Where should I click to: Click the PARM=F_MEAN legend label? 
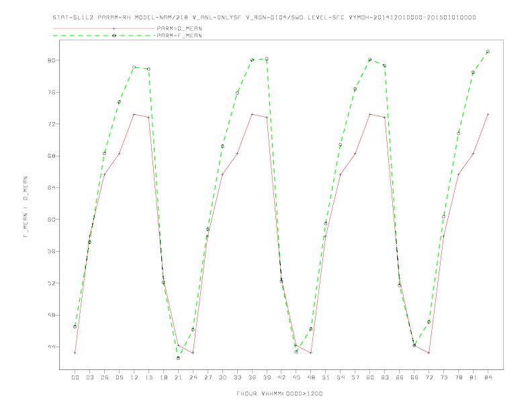(179, 36)
